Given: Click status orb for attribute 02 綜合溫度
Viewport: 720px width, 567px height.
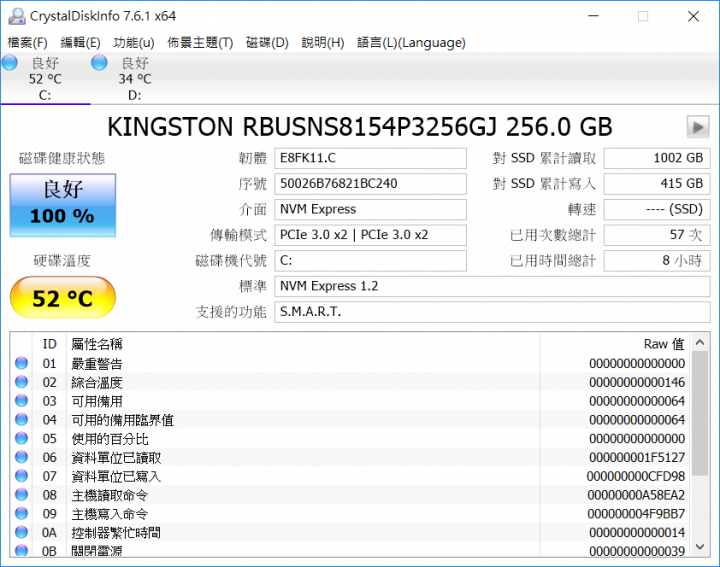Looking at the screenshot, I should (x=22, y=382).
